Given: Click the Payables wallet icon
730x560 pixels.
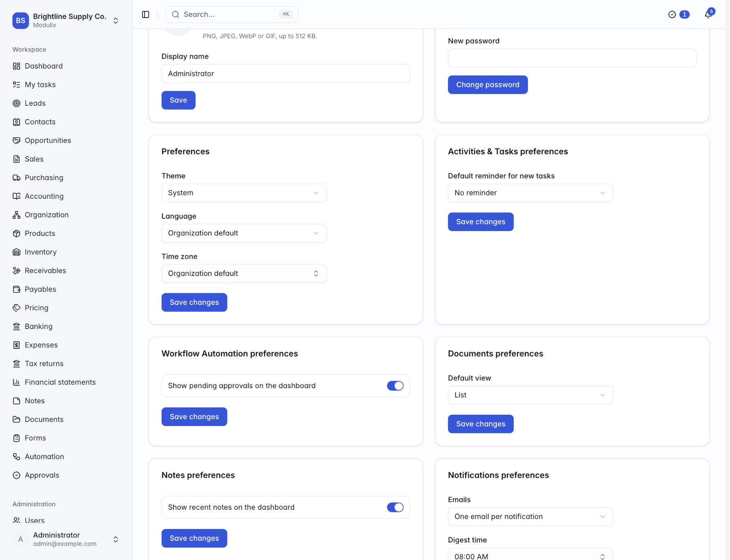Looking at the screenshot, I should 16,289.
